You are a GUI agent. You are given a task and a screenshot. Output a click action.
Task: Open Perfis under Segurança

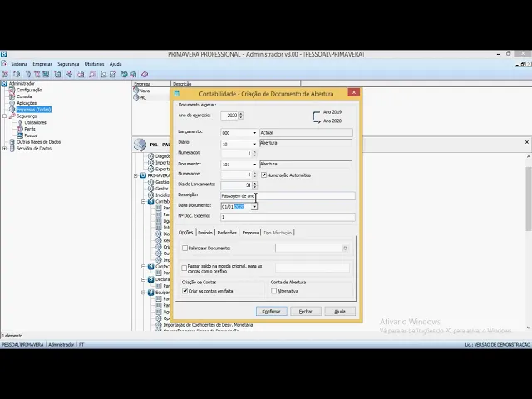coord(30,129)
